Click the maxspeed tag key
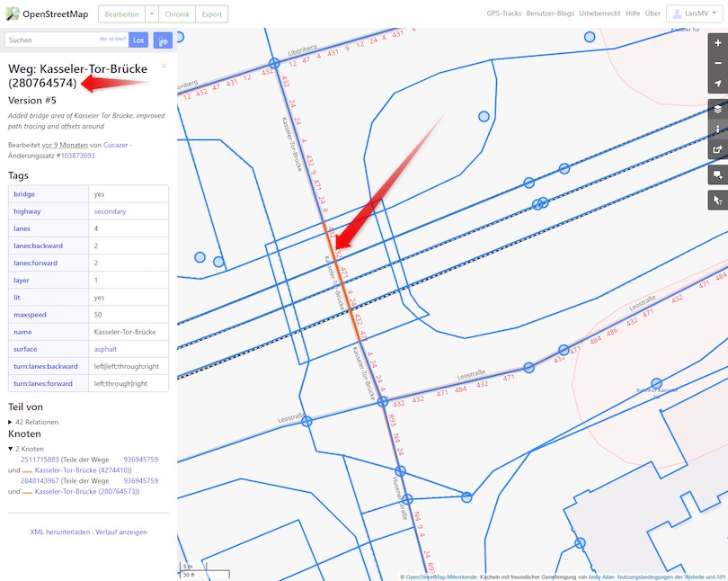 30,315
